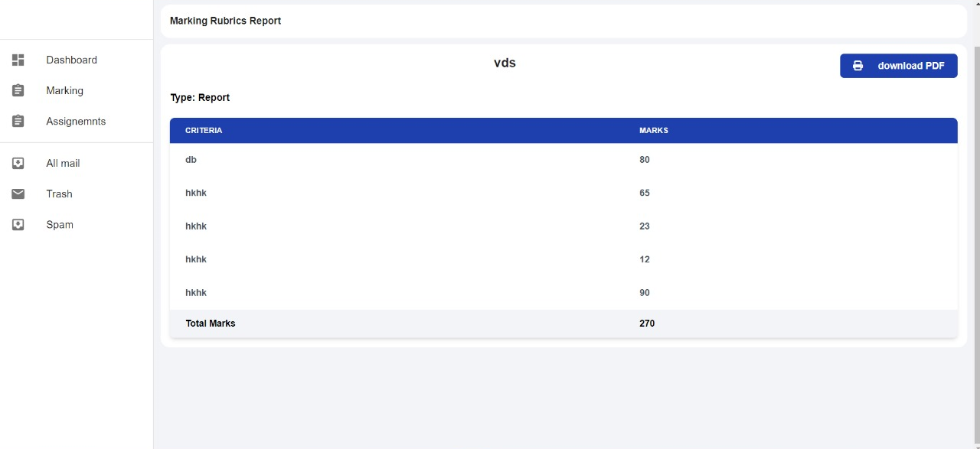This screenshot has width=980, height=449.
Task: Click the Dashboard grid icon
Action: pyautogui.click(x=18, y=60)
